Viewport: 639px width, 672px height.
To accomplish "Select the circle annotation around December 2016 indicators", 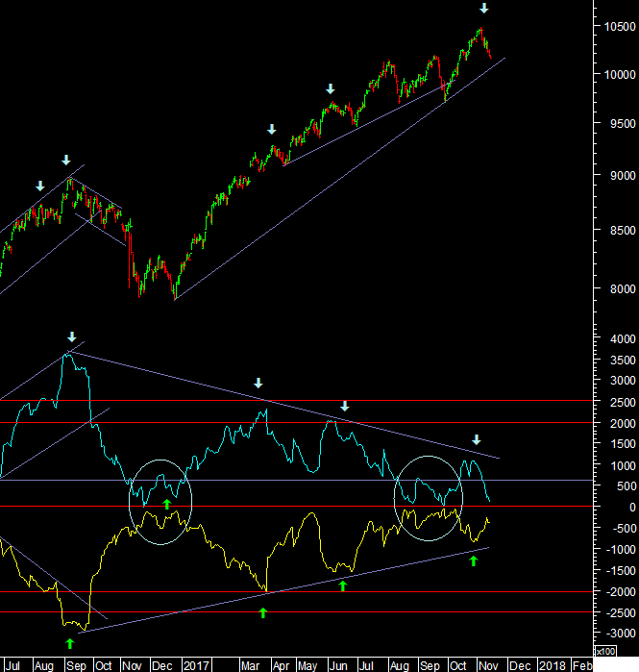I will 160,502.
